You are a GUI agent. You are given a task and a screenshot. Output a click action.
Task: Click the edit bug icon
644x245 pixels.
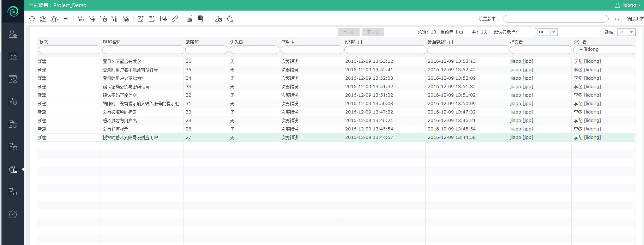(x=43, y=19)
